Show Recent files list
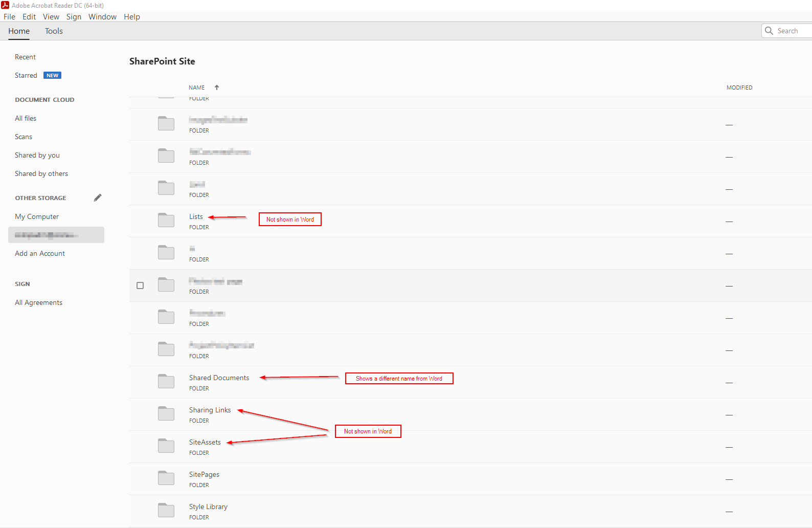 click(x=25, y=57)
